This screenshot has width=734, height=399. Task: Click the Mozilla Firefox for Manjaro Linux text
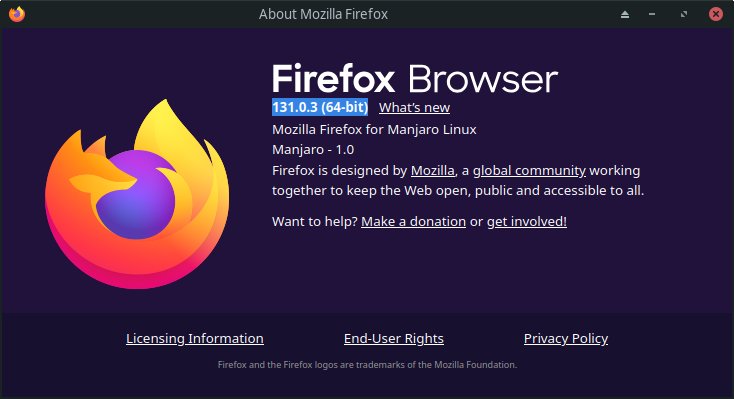(374, 129)
